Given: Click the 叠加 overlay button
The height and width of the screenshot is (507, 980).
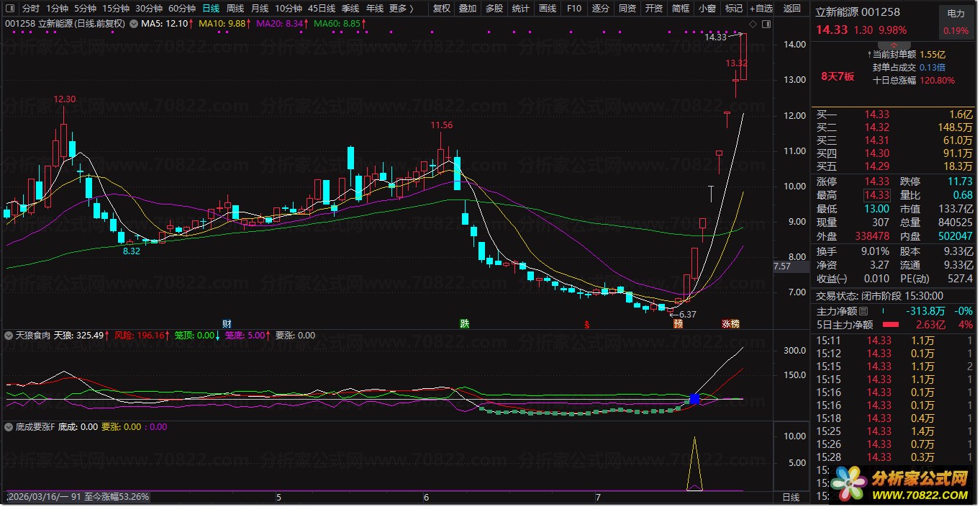Looking at the screenshot, I should pyautogui.click(x=468, y=9).
